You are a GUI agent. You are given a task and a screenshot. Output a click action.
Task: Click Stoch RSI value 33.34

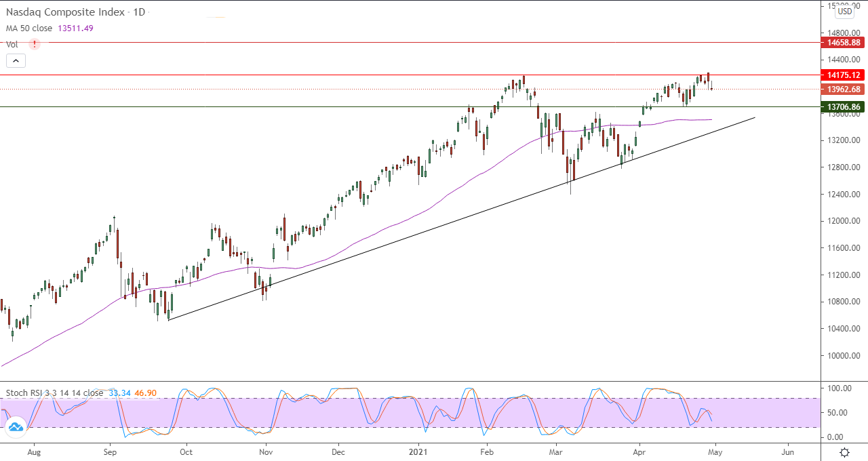[119, 393]
